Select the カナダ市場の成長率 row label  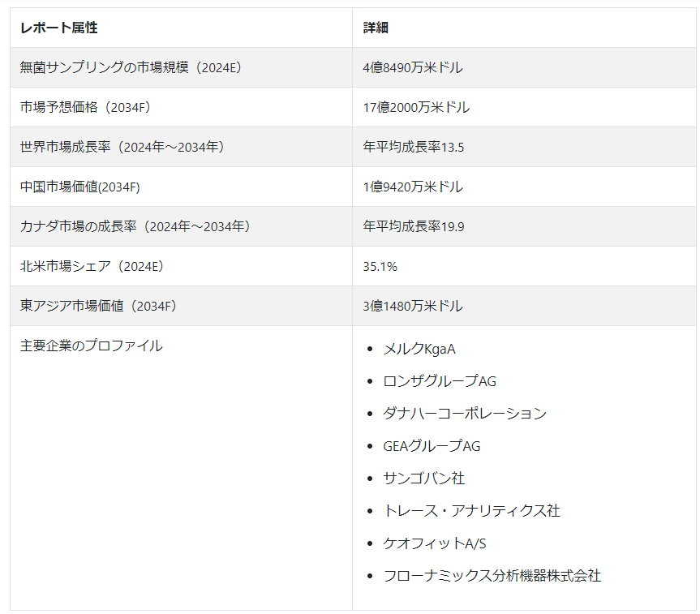pos(135,226)
